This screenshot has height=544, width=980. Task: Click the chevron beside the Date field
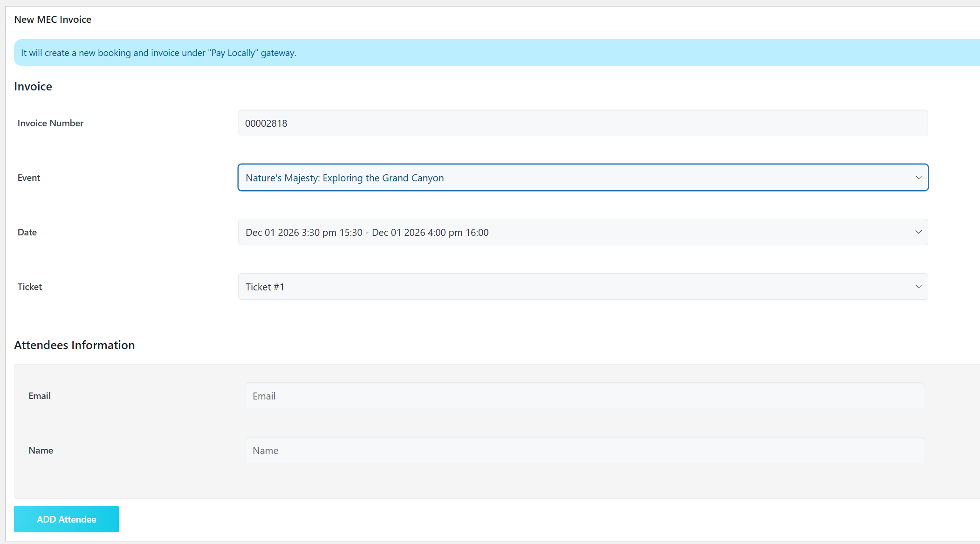tap(918, 232)
